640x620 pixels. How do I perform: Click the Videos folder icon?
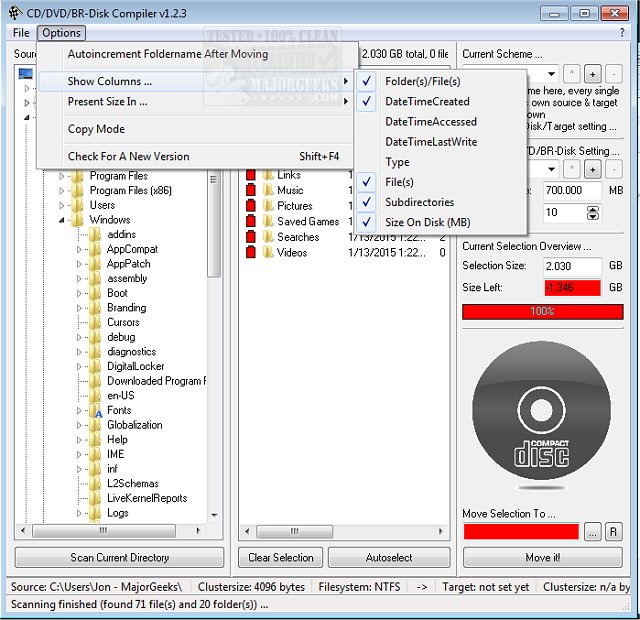(268, 252)
